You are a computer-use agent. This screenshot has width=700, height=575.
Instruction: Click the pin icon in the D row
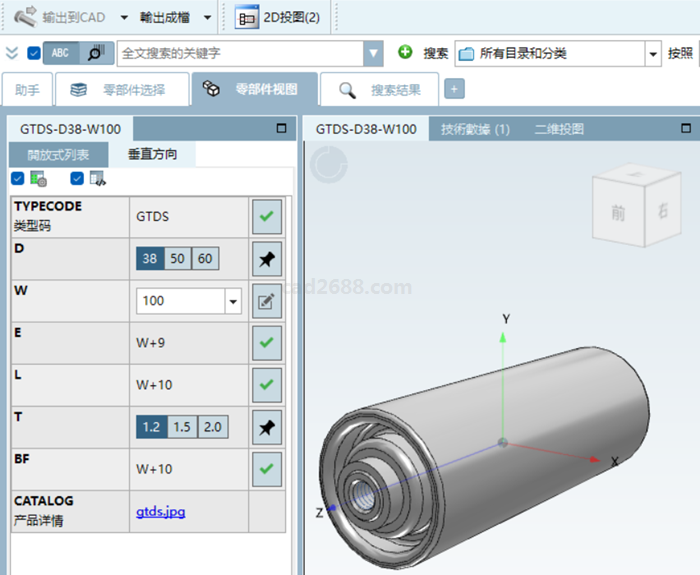point(267,258)
